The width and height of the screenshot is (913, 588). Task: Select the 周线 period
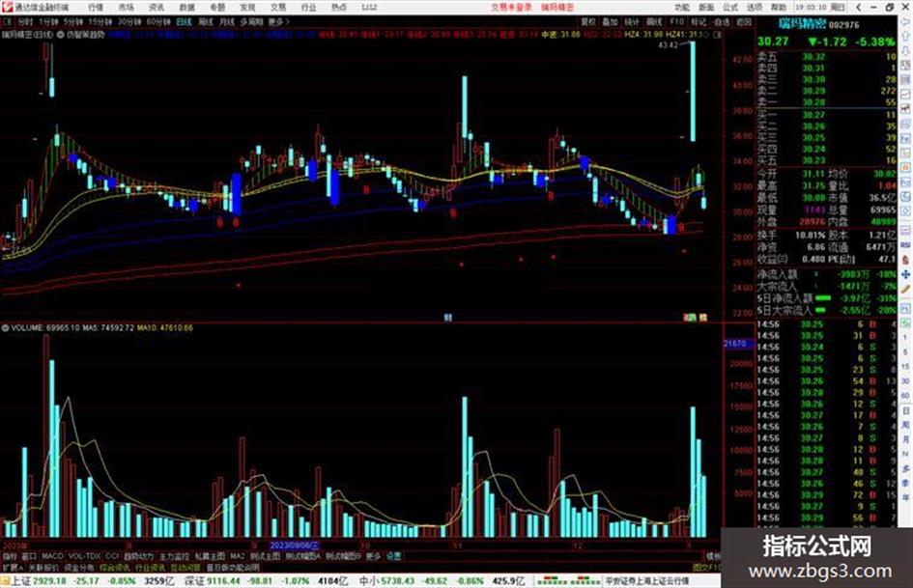coord(206,22)
